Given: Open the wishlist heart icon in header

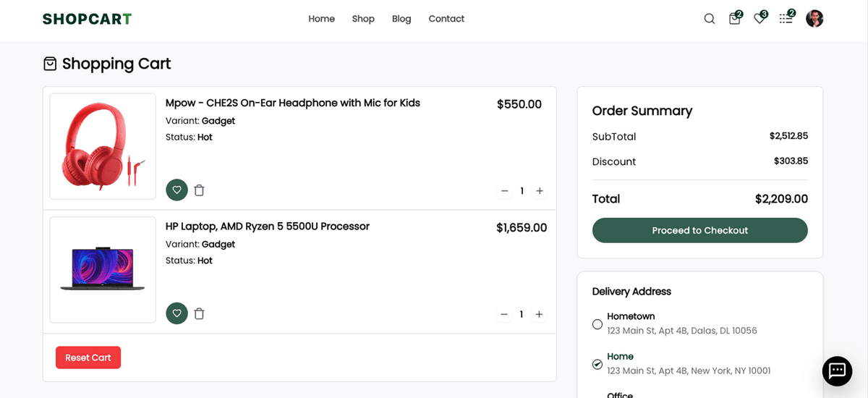Looking at the screenshot, I should pos(759,19).
